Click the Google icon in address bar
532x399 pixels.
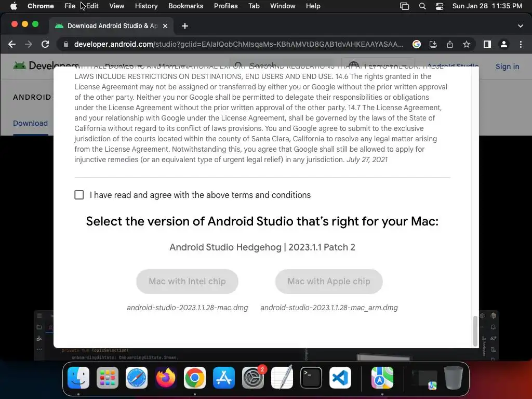click(x=416, y=44)
